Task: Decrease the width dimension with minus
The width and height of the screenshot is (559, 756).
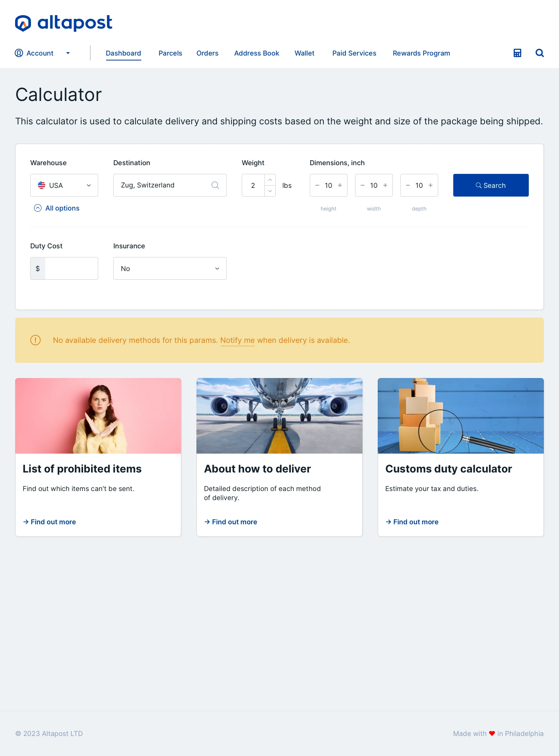Action: coord(363,185)
